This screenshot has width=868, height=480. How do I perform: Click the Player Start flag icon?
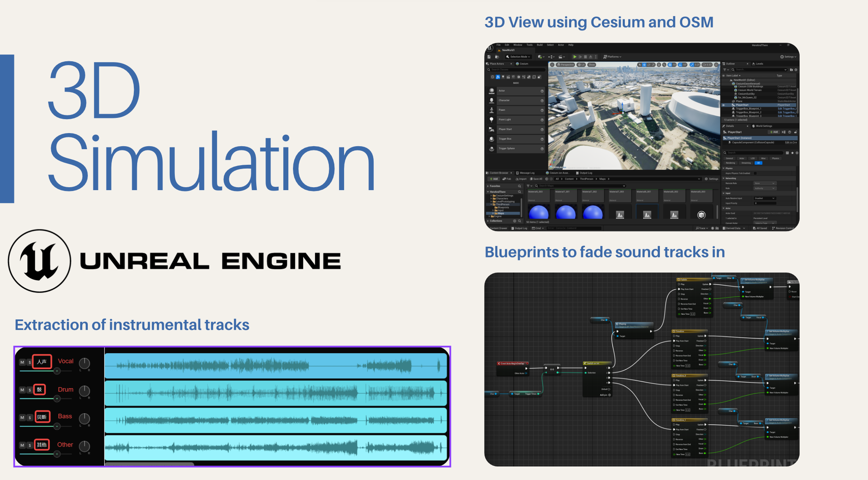[491, 130]
